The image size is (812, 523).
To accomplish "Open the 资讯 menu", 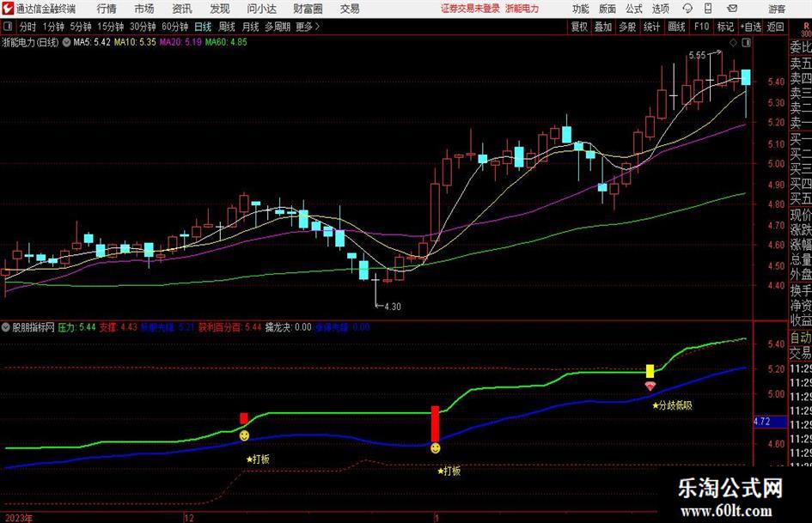I will click(x=182, y=9).
